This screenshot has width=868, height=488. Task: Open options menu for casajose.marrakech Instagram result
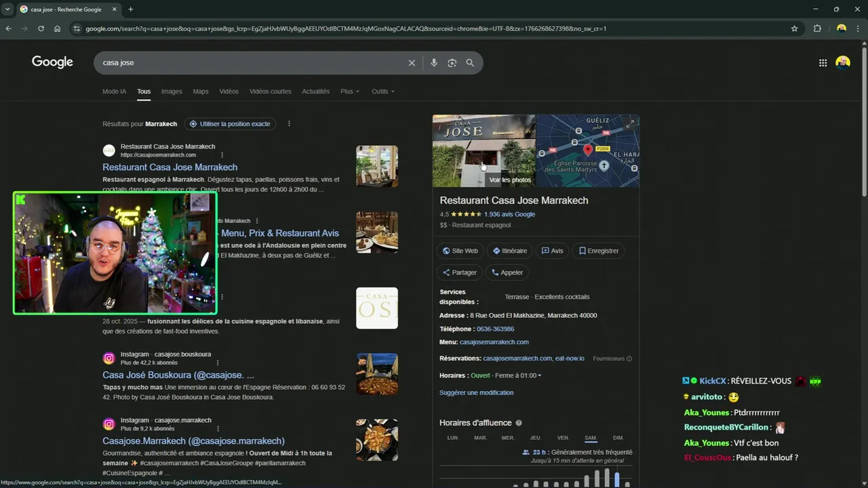click(x=218, y=429)
